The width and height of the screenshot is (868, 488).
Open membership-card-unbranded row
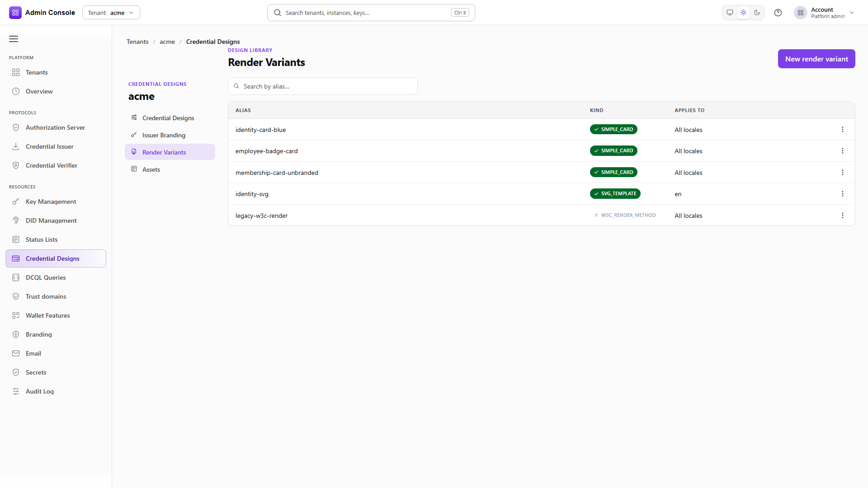[542, 173]
